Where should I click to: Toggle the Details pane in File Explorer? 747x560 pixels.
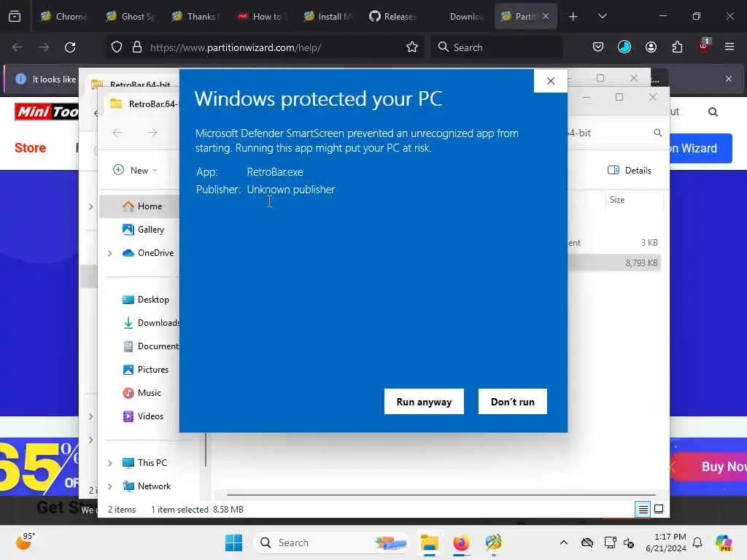point(629,170)
